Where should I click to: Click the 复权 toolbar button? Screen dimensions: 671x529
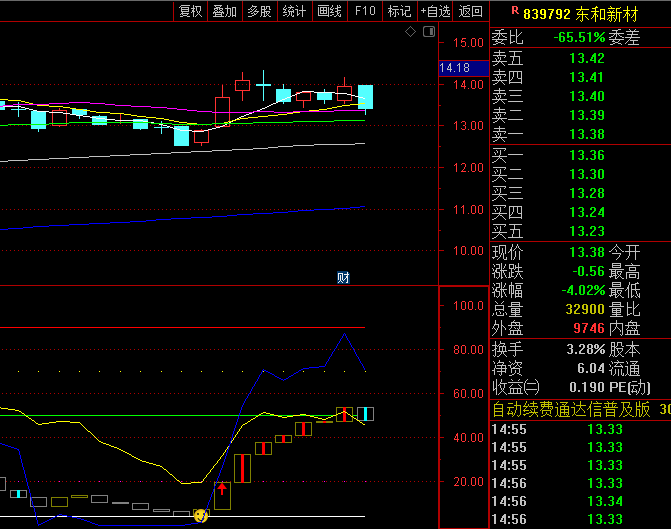(x=190, y=11)
